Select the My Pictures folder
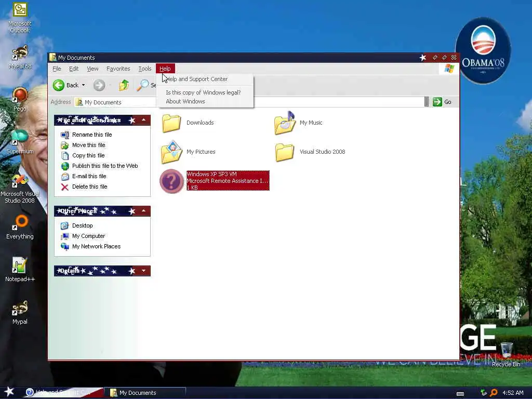This screenshot has height=399, width=532. (188, 152)
